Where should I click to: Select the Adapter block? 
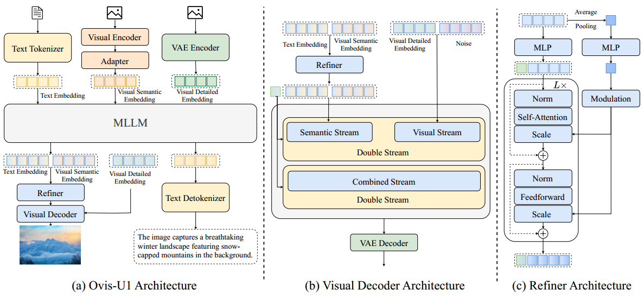(x=115, y=61)
